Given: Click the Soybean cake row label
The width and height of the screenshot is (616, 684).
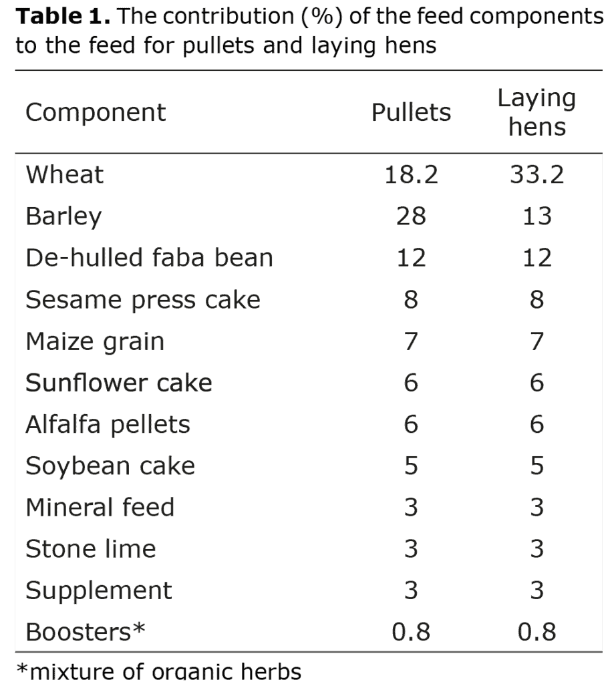Looking at the screenshot, I should [110, 466].
